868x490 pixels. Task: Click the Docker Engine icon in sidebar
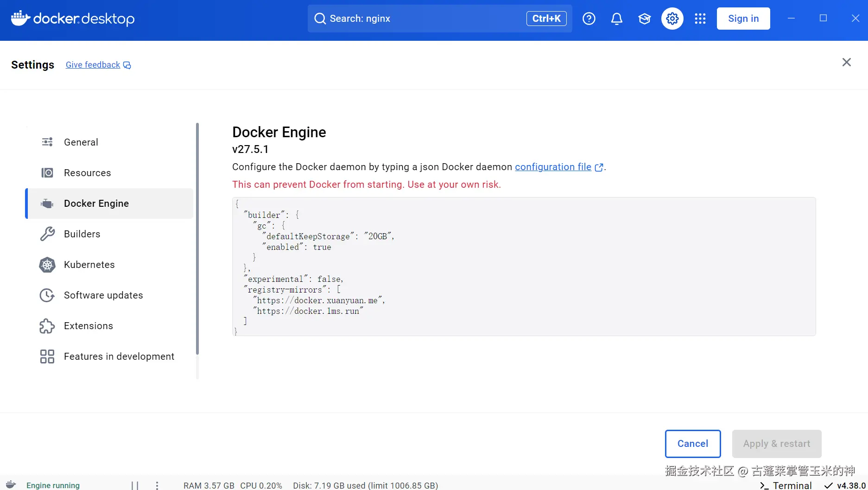tap(47, 203)
